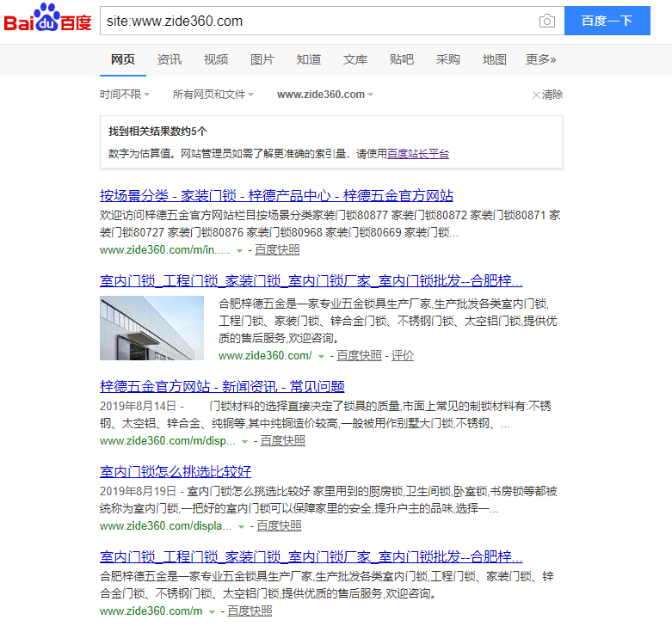Switch to the 视频 tab
Image resolution: width=672 pixels, height=626 pixels.
click(216, 59)
